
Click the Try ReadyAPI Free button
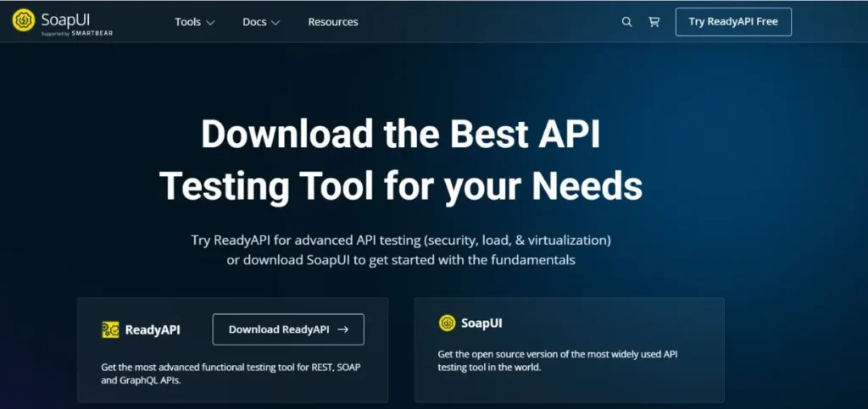coord(733,22)
